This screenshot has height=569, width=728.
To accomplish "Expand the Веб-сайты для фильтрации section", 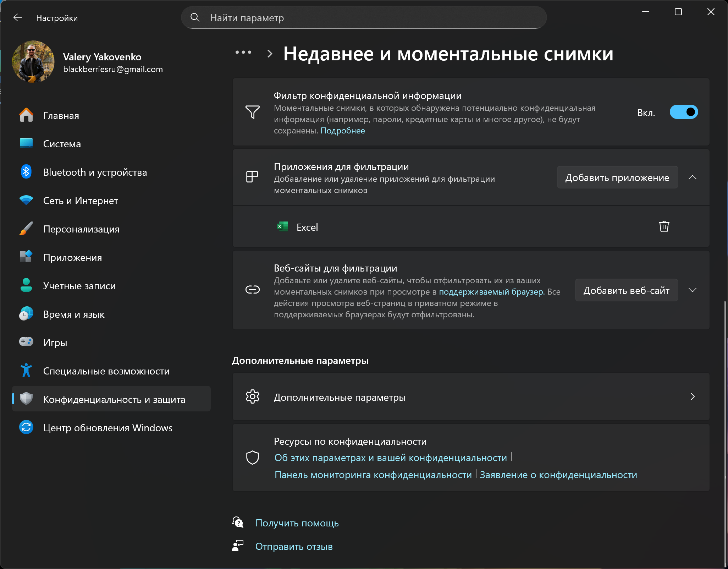I will coord(693,290).
